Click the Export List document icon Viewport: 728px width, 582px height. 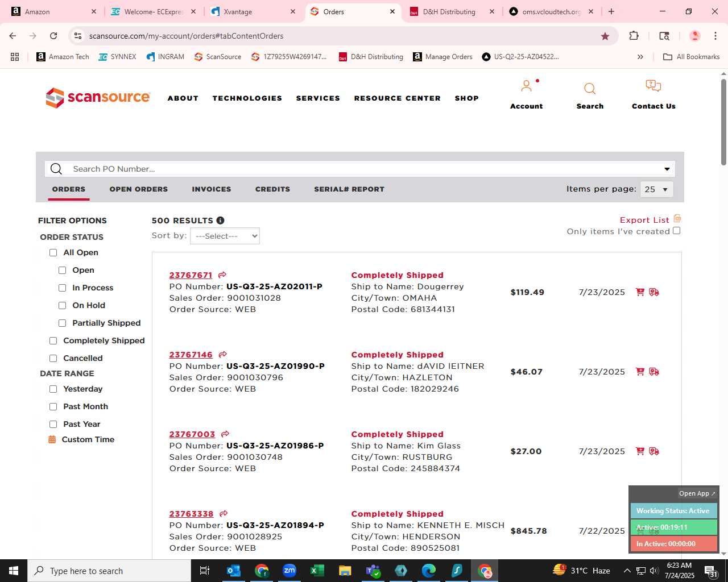(x=677, y=219)
